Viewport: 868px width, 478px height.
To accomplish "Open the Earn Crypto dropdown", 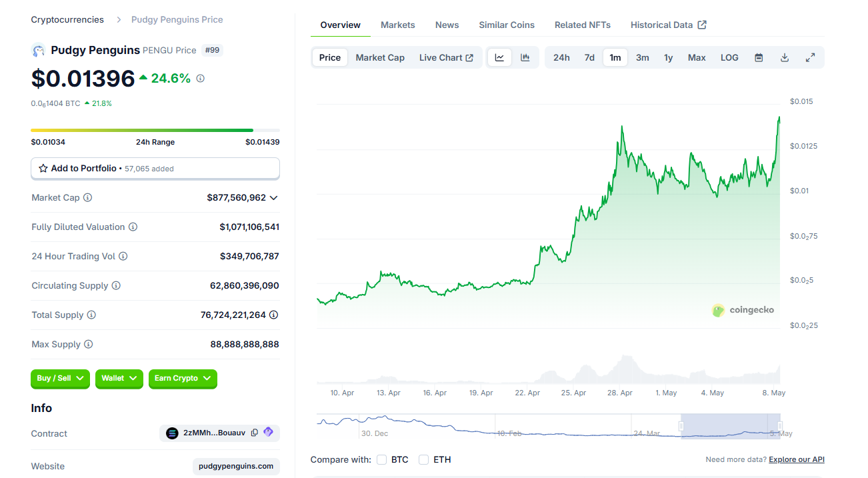I will coord(183,379).
